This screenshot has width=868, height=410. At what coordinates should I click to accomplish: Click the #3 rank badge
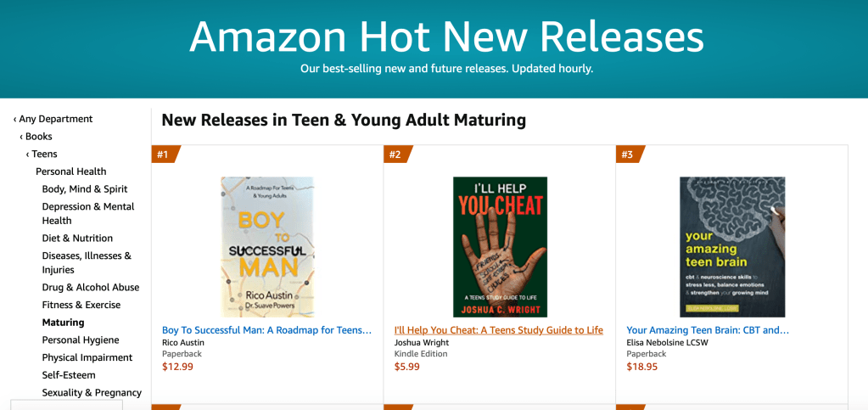pos(627,154)
